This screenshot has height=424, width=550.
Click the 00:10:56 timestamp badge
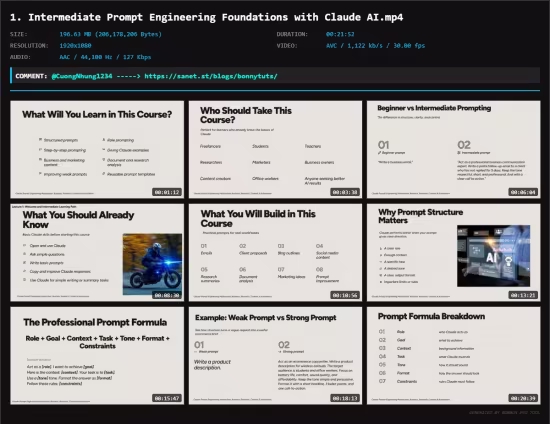pyautogui.click(x=345, y=295)
